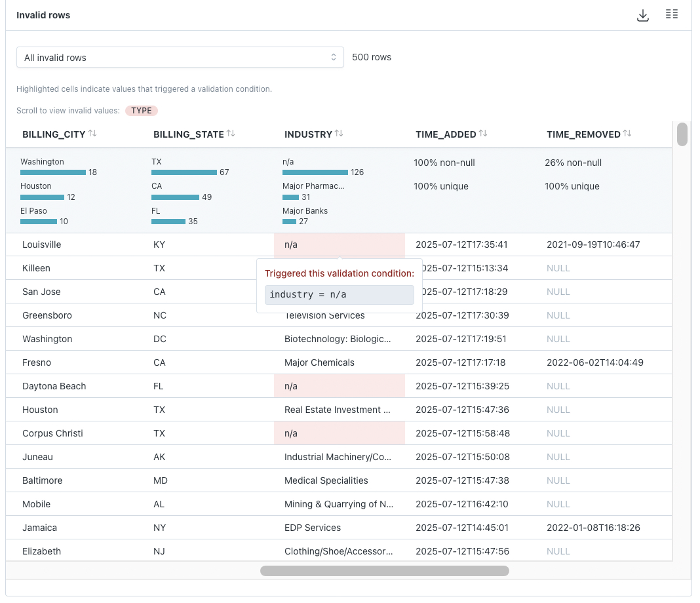The image size is (700, 603).
Task: Click the EDP Services industry cell
Action: [313, 528]
